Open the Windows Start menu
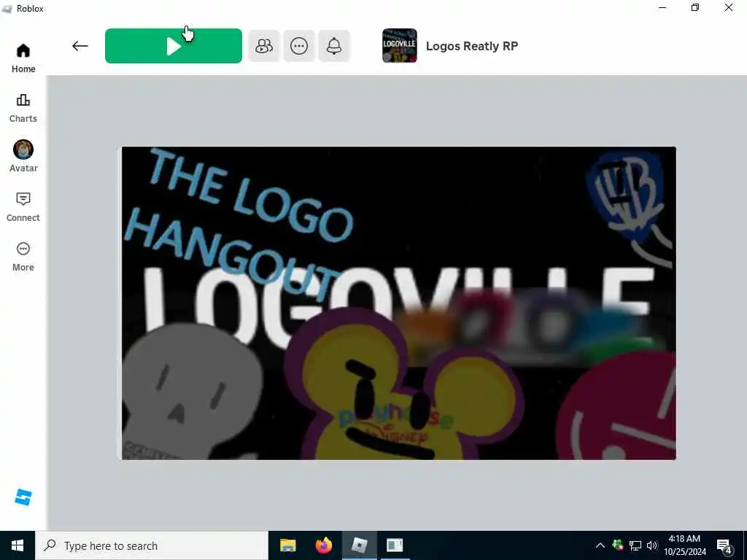747x560 pixels. [18, 545]
